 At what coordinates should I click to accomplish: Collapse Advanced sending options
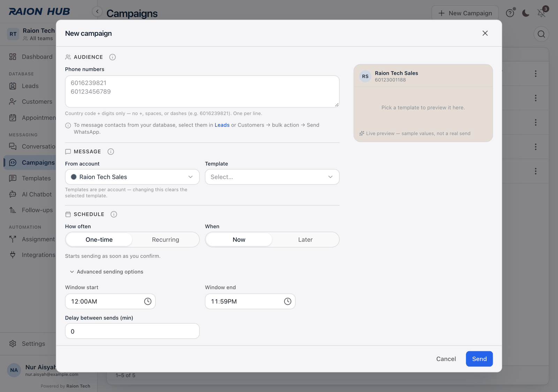pos(107,272)
